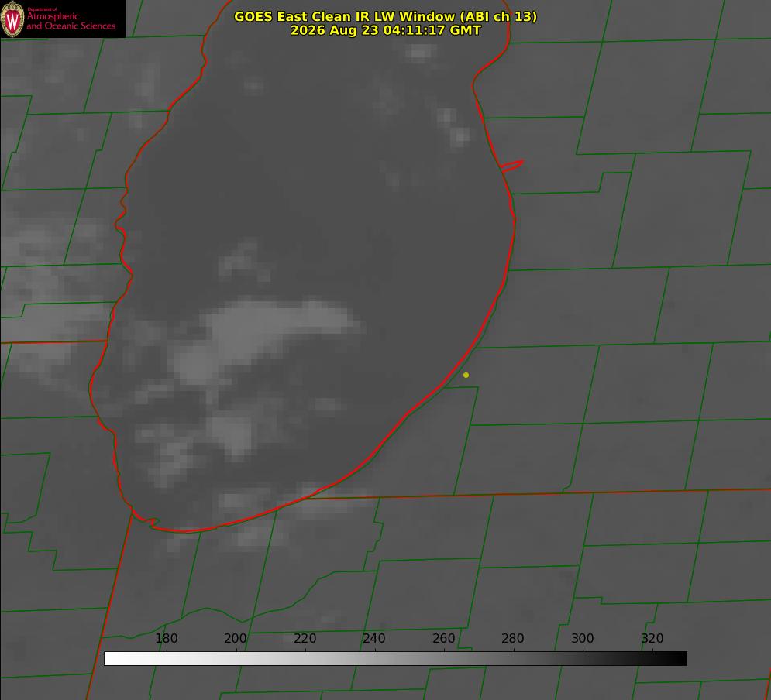
Task: Click the 260 label on colorbar
Action: click(x=443, y=638)
